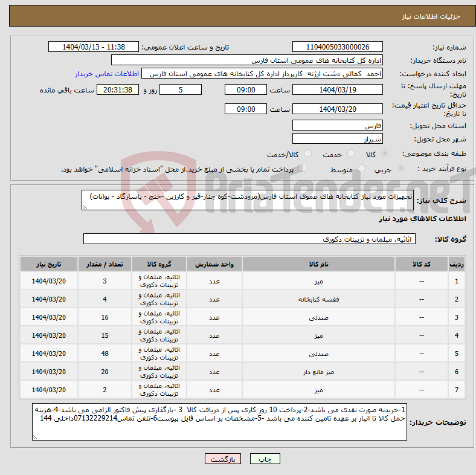Click quantity 20 in the table
This screenshot has height=475, width=476.
click(x=105, y=372)
